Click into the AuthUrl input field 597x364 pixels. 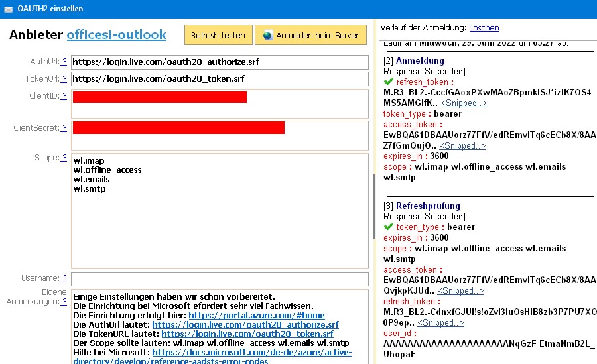point(220,62)
